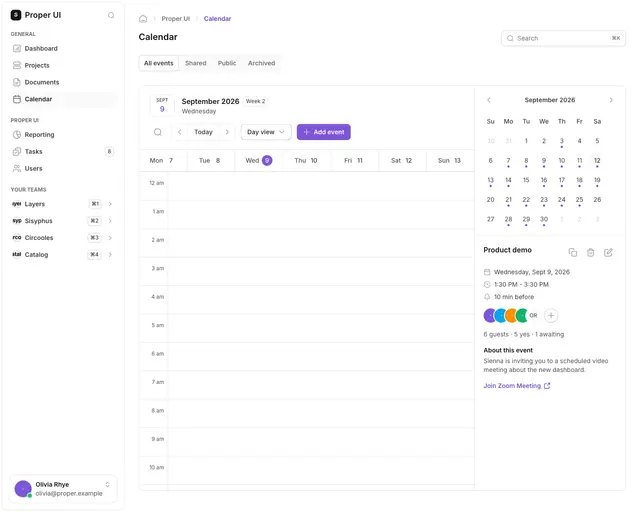Click the Tasks count badge 8
Viewport: 640px width, 512px height.
109,152
